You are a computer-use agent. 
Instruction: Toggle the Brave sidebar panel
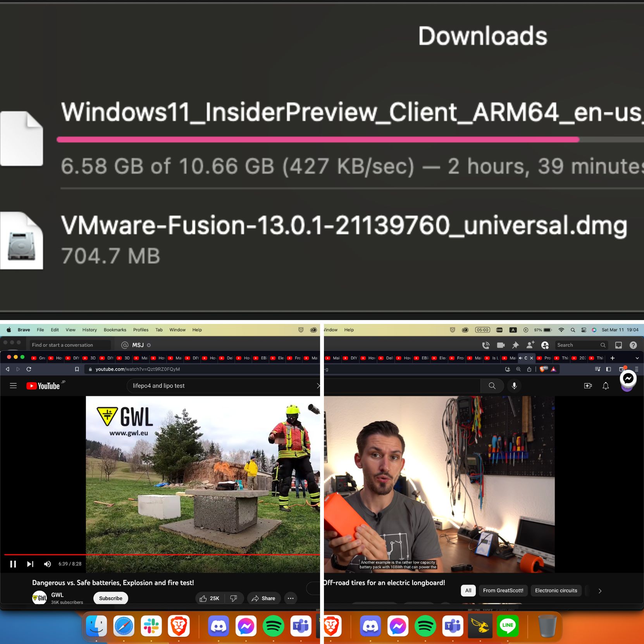pos(608,369)
